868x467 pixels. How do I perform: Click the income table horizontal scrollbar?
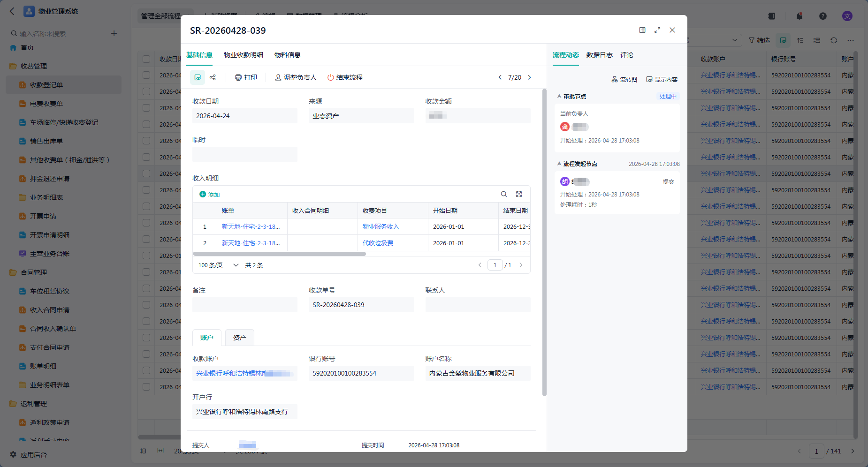pyautogui.click(x=280, y=254)
